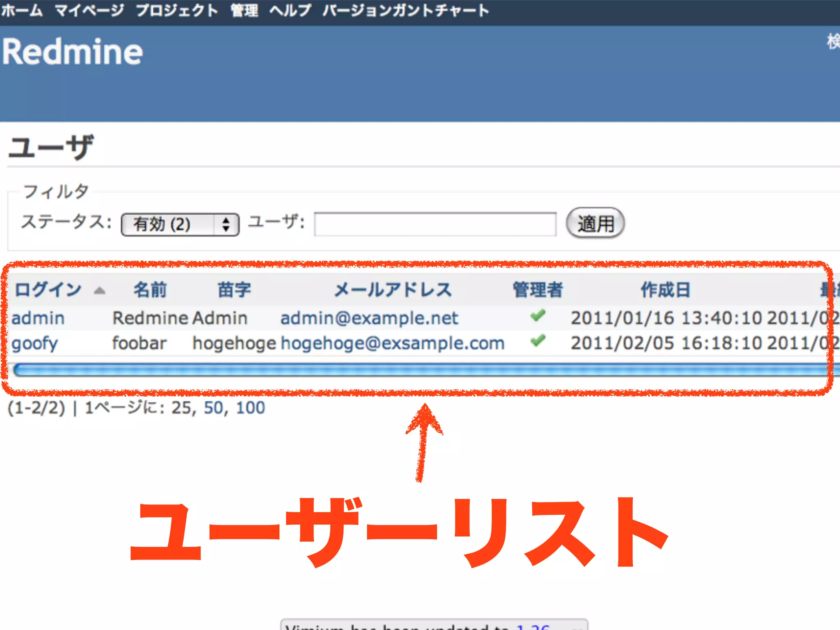Click the goofy row name foobar
Screen dimensions: 840x630
pos(139,343)
